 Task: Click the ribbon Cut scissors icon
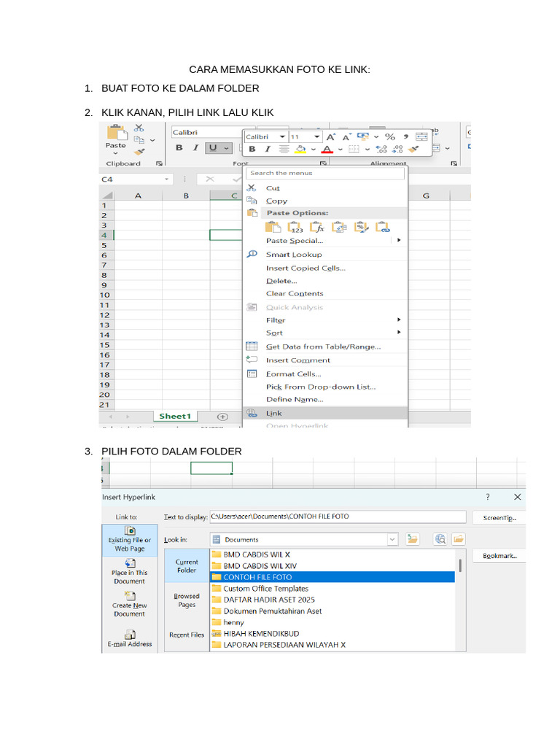coord(139,128)
